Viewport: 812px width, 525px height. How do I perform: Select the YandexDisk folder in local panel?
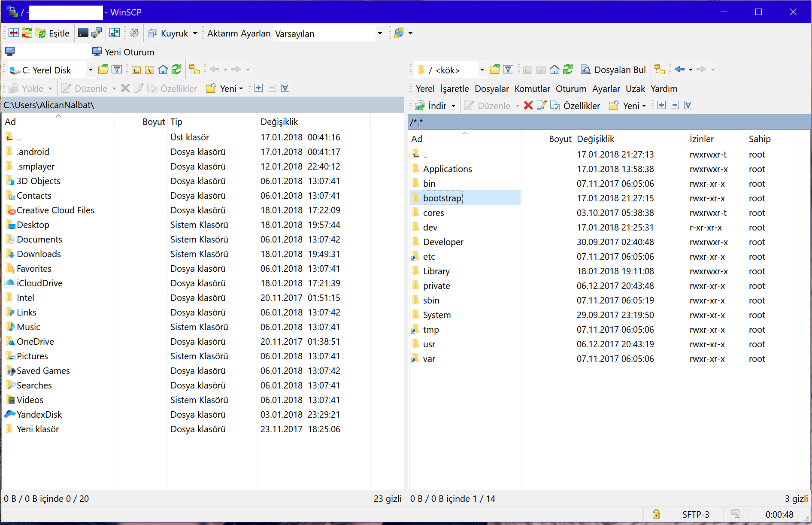coord(39,414)
